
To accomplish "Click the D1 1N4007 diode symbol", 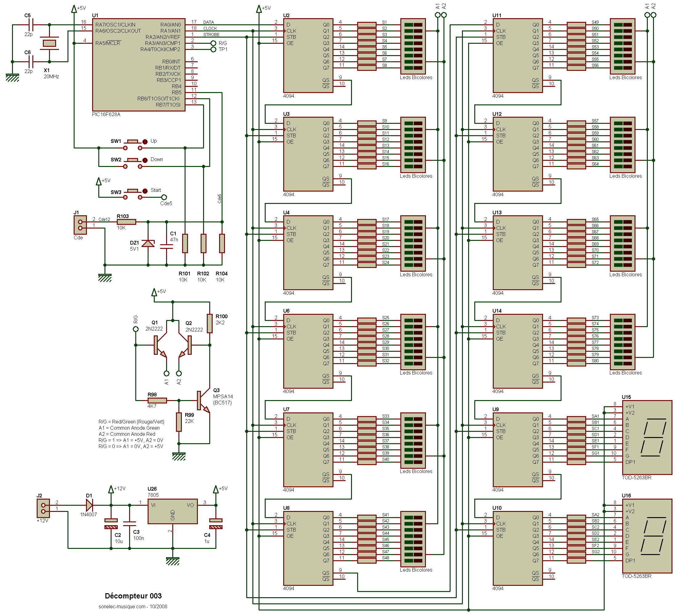I will (89, 505).
